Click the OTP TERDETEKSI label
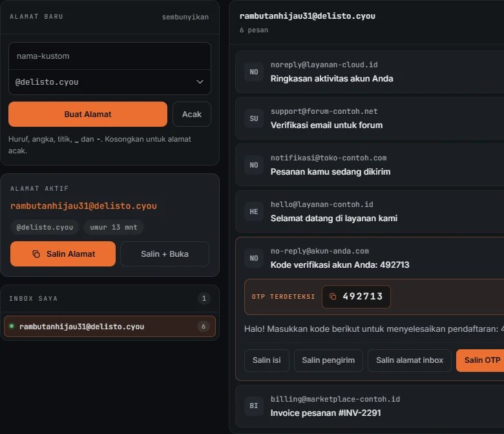Viewport: 504px width, 434px height. pos(283,297)
